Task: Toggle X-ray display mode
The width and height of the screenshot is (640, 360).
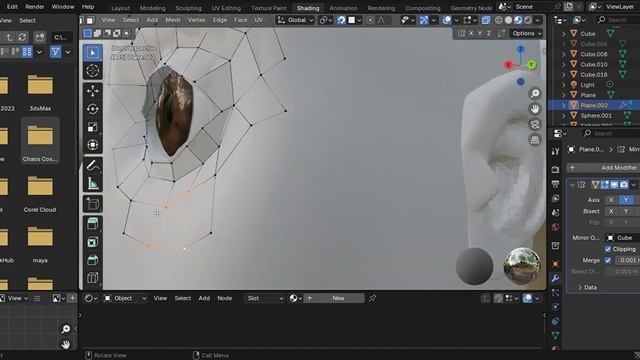Action: (486, 20)
